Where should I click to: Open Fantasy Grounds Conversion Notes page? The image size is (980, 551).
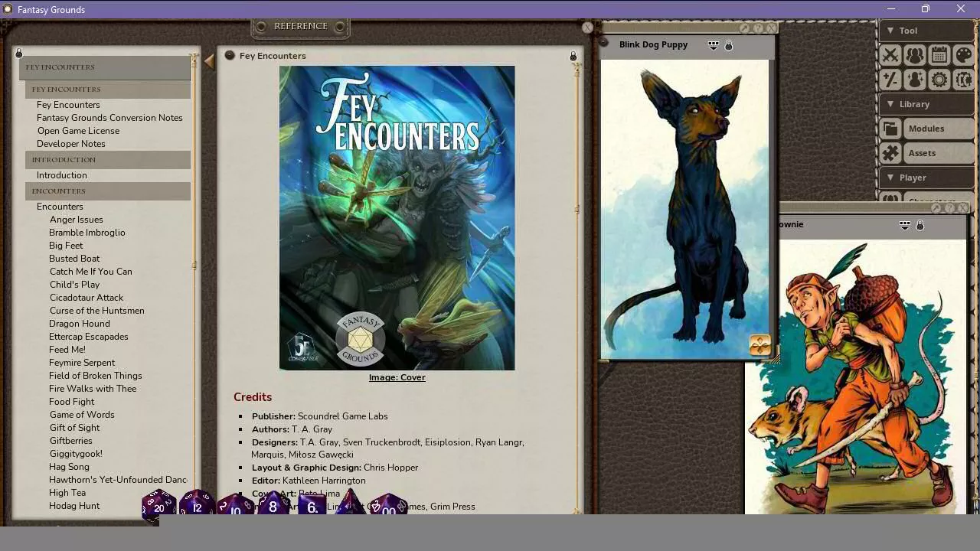pos(109,118)
